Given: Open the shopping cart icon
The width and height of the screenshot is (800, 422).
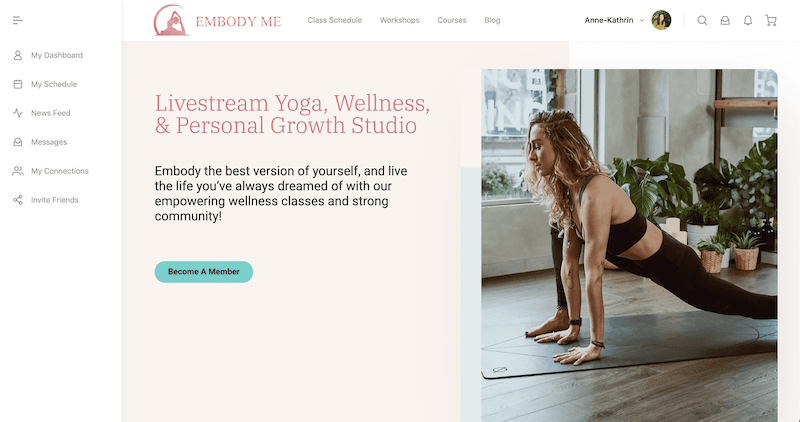Looking at the screenshot, I should pyautogui.click(x=771, y=20).
